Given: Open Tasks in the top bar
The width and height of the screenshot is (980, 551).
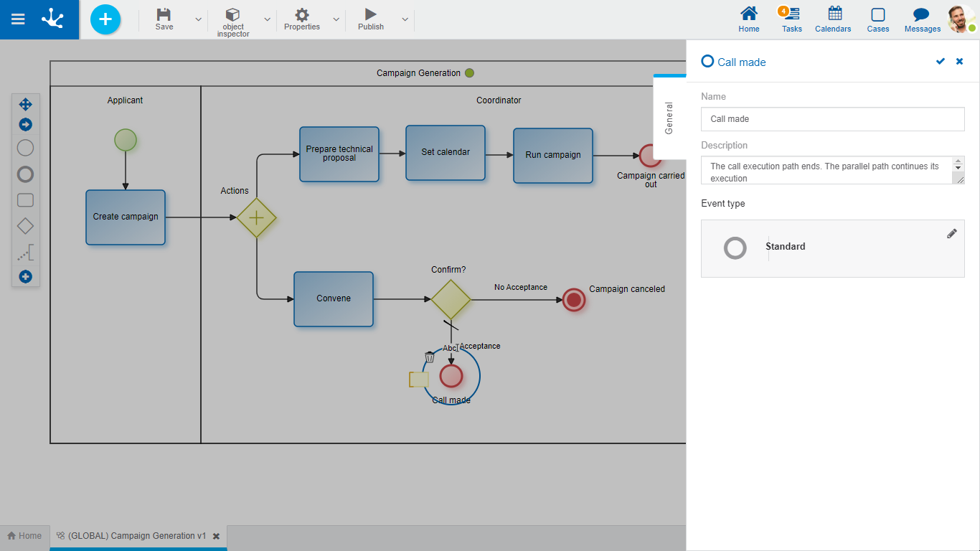Looking at the screenshot, I should 791,19.
